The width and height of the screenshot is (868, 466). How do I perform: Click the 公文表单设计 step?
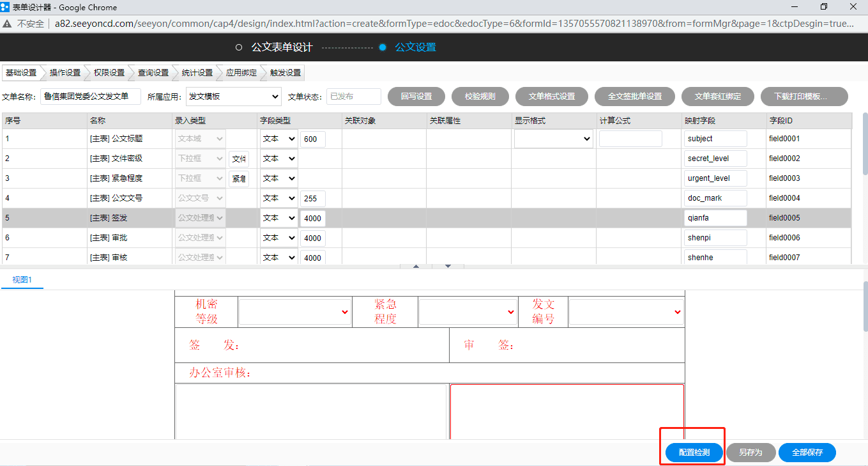pyautogui.click(x=282, y=47)
